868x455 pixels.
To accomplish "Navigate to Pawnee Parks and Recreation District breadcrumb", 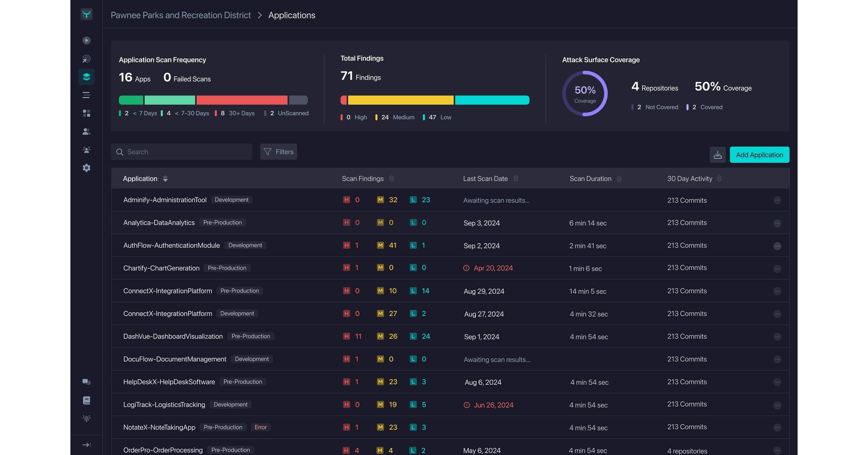I will click(x=181, y=15).
